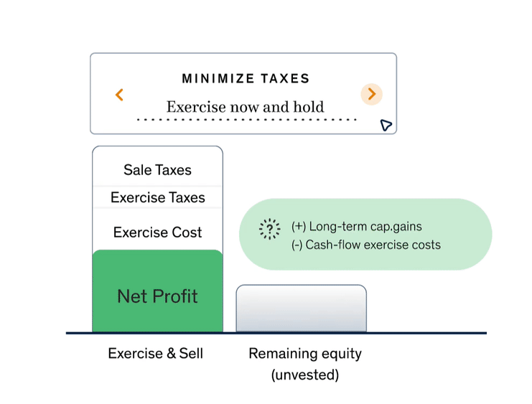Click the (unvested) text under Remaining equity
The height and width of the screenshot is (404, 532).
[305, 375]
